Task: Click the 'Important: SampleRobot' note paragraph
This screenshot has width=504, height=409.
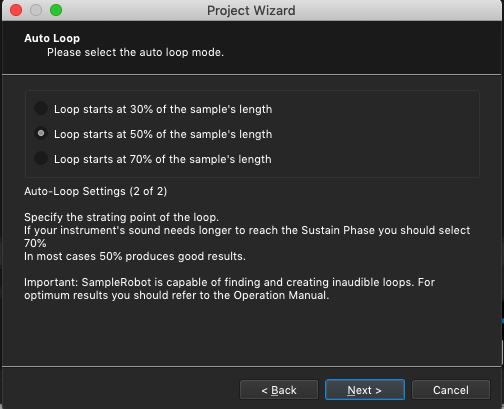Action: tap(229, 289)
